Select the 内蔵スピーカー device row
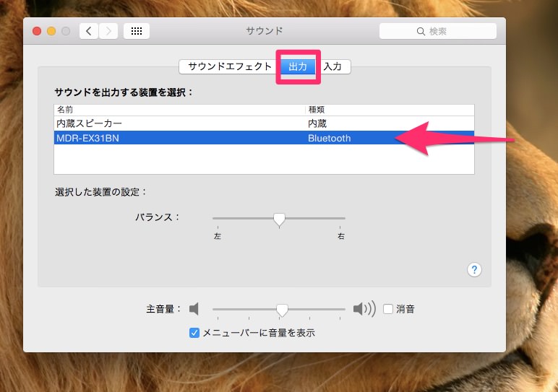Viewport: 558px width, 392px height. (264, 123)
